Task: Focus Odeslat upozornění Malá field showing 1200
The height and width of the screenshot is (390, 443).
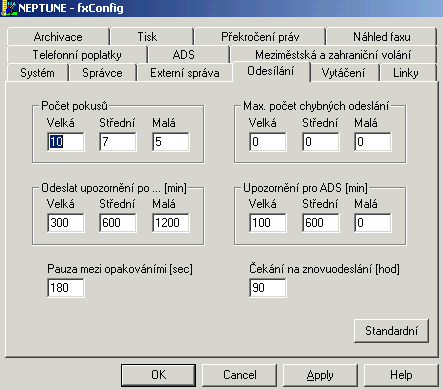Action: coord(171,223)
